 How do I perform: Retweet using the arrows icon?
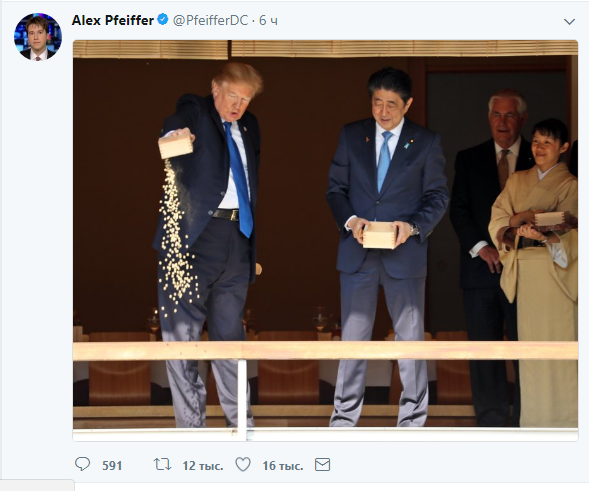pyautogui.click(x=162, y=465)
